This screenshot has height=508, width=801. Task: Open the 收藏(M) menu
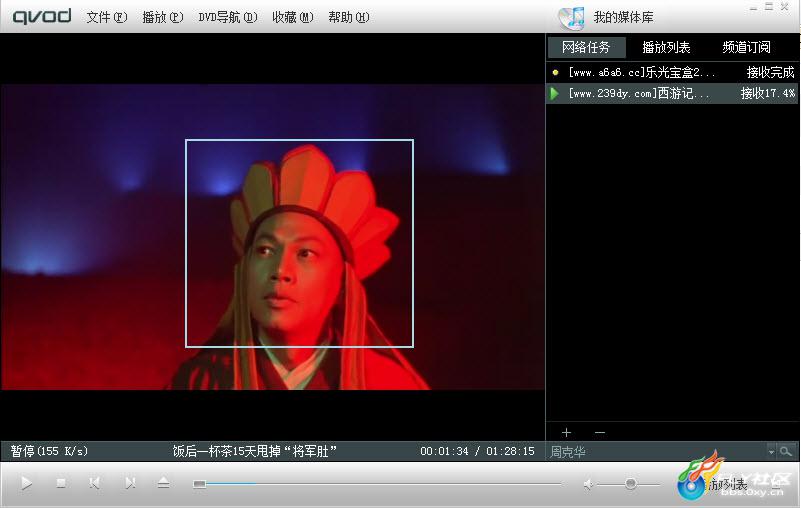pos(292,17)
